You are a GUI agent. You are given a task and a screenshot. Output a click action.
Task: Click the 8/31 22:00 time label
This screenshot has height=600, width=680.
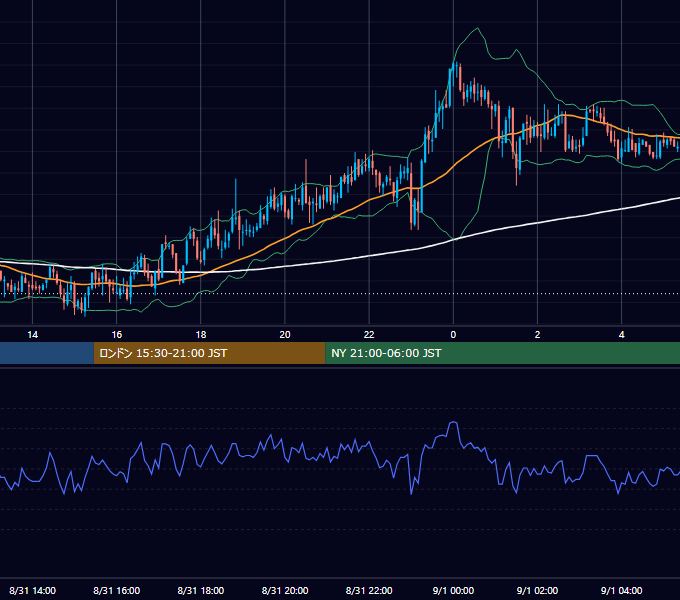(369, 590)
